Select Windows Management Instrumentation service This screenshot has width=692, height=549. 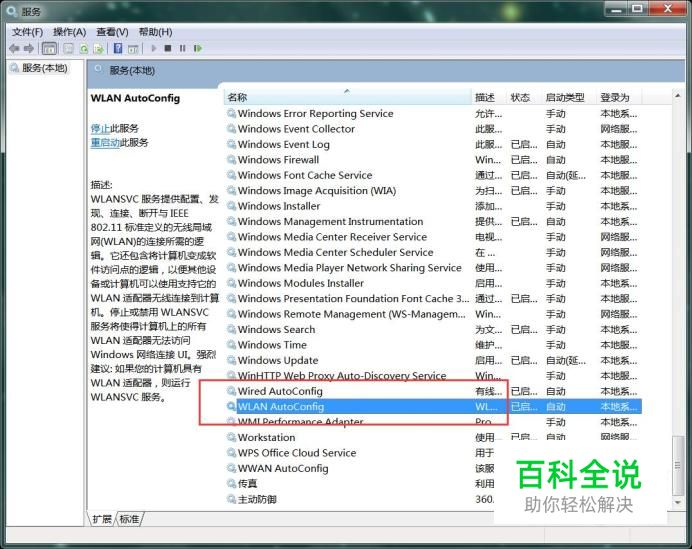point(433,222)
